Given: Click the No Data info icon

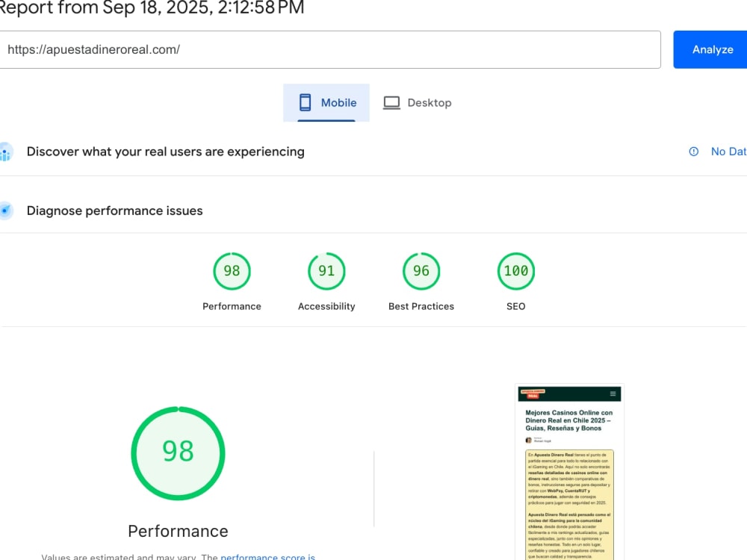Looking at the screenshot, I should click(694, 152).
